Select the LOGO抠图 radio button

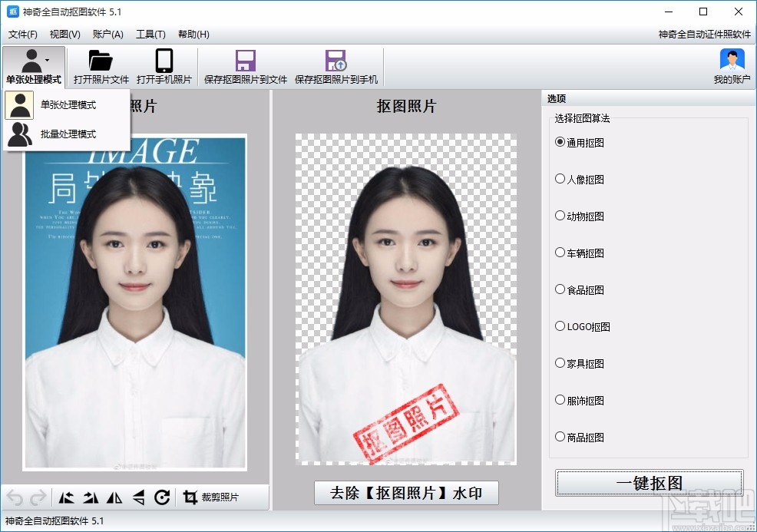pos(582,326)
